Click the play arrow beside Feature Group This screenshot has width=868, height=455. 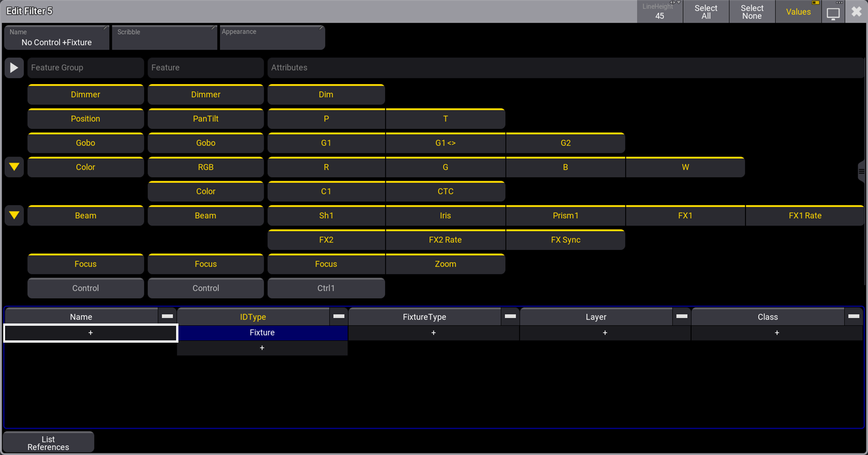pyautogui.click(x=14, y=68)
